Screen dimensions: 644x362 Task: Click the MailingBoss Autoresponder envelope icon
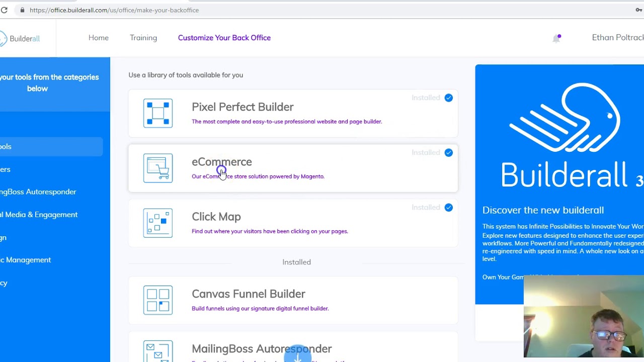[158, 351]
